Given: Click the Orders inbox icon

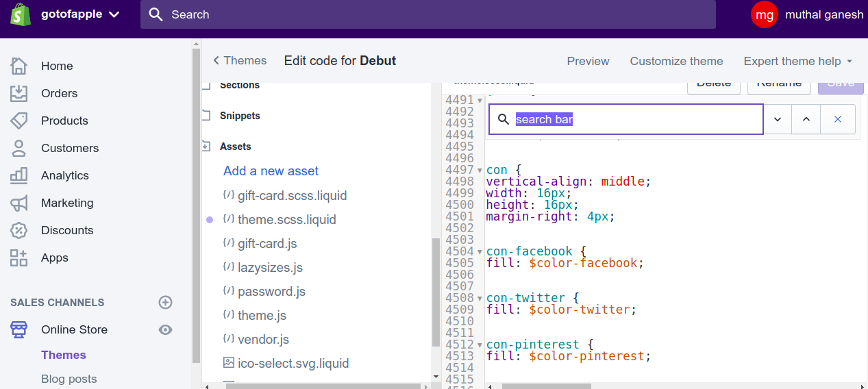Looking at the screenshot, I should coord(19,93).
